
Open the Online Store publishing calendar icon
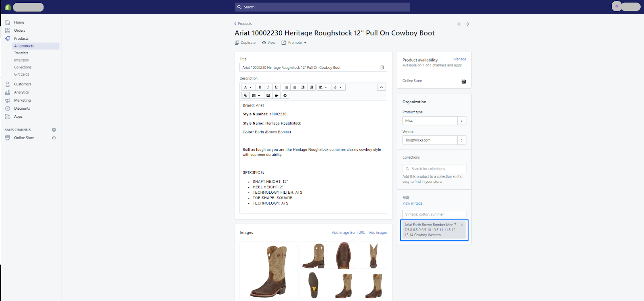click(x=464, y=81)
